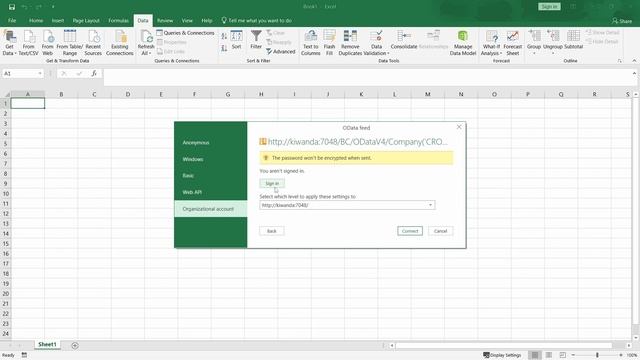This screenshot has width=640, height=360.
Task: Open the Formulas tab
Action: coord(118,20)
